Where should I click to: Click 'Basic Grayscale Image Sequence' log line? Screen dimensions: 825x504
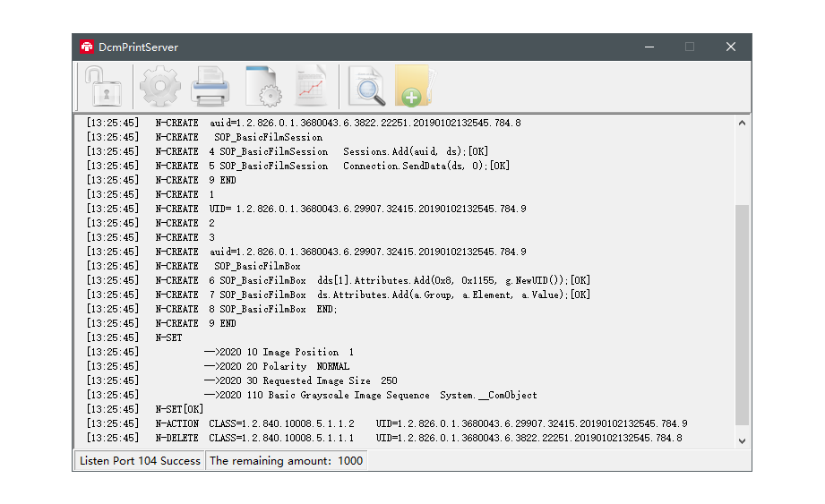coord(312,395)
